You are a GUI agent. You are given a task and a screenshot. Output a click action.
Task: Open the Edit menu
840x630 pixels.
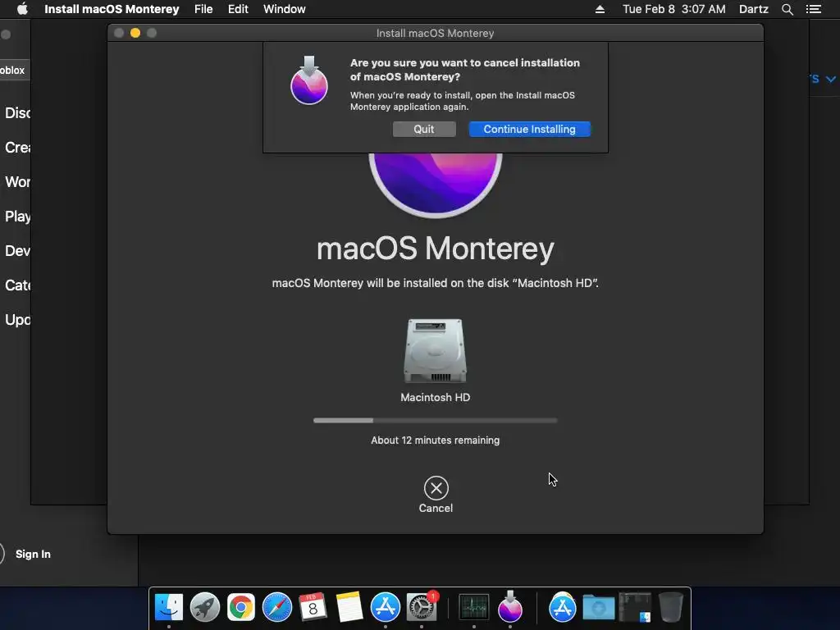pos(238,9)
